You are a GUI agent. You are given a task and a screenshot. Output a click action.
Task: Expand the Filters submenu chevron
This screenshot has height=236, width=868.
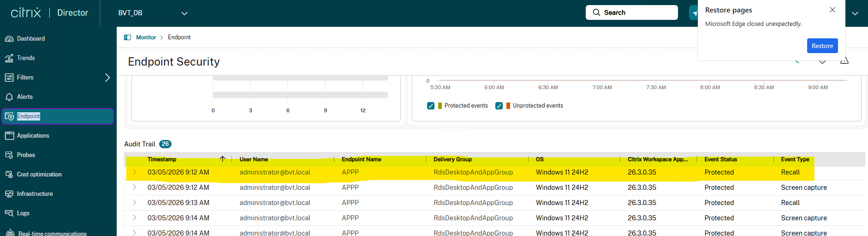pyautogui.click(x=107, y=78)
